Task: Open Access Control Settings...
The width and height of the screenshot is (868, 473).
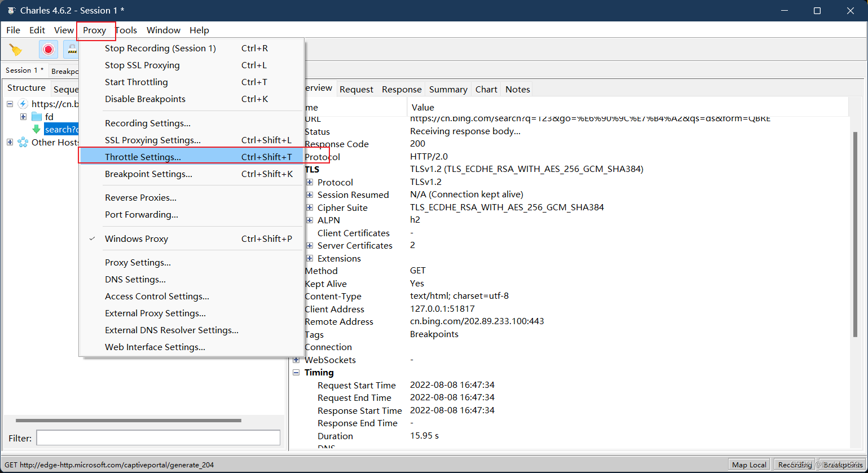Action: pos(192,297)
